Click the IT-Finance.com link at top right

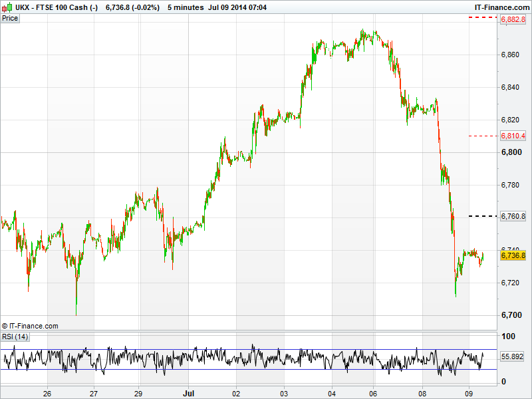pos(500,7)
